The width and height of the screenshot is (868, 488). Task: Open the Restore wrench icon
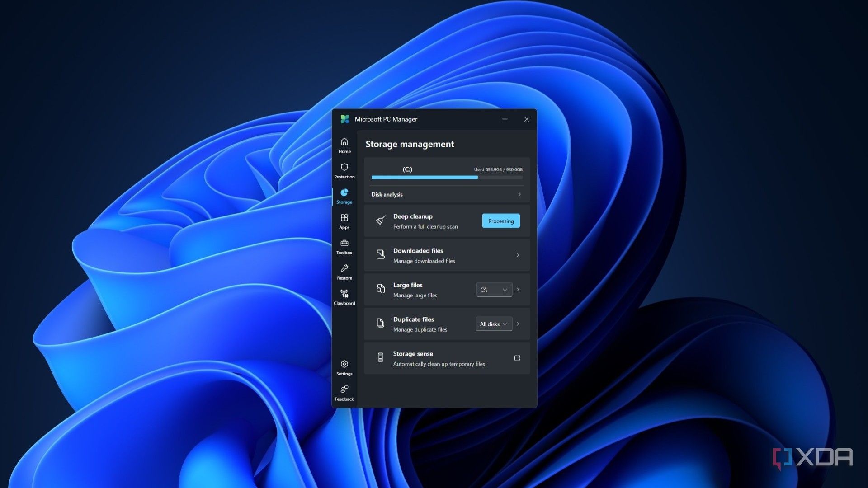344,268
